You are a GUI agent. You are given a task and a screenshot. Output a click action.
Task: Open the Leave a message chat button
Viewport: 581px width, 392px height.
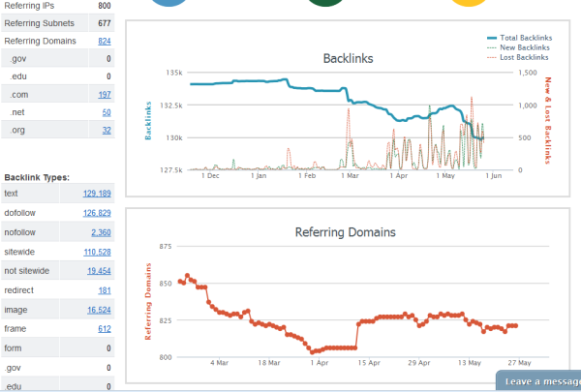(541, 381)
